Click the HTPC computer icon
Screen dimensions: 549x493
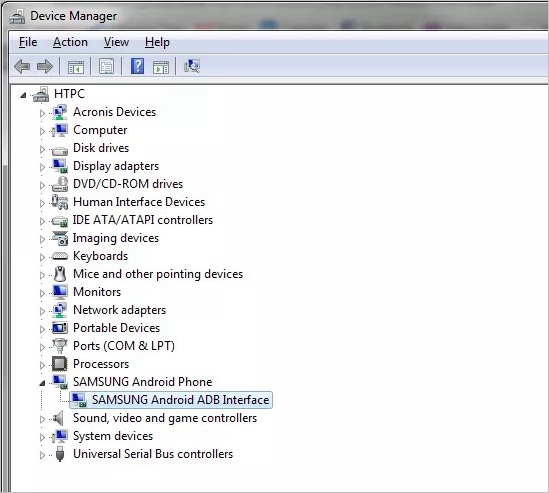coord(41,94)
